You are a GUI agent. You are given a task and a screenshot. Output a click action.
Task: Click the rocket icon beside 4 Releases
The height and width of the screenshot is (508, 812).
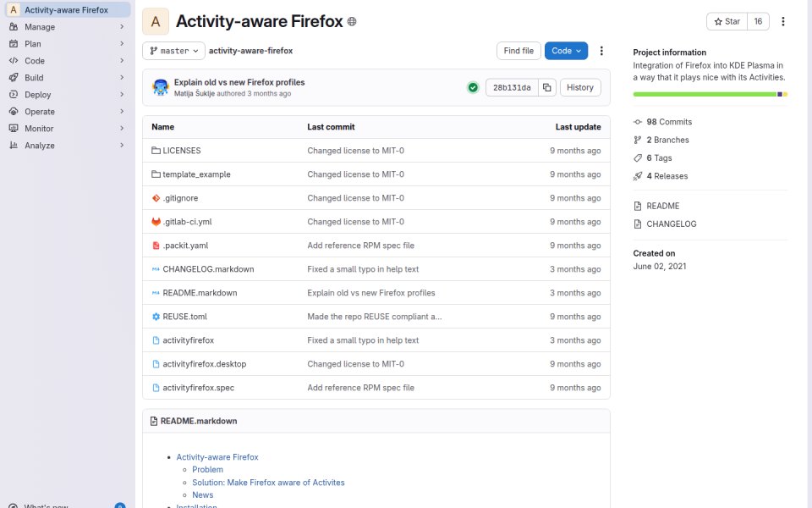(638, 176)
